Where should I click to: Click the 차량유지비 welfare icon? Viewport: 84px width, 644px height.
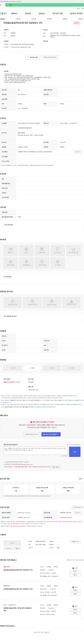point(42,250)
